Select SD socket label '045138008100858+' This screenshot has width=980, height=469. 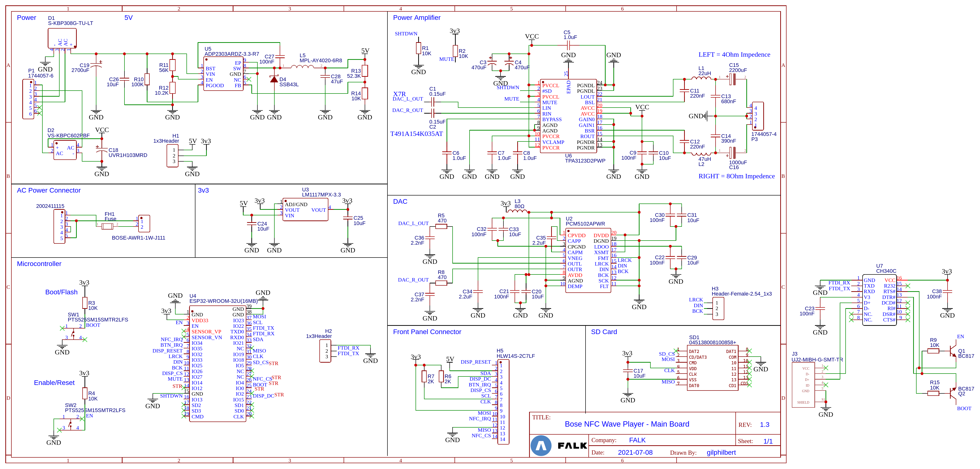point(713,343)
